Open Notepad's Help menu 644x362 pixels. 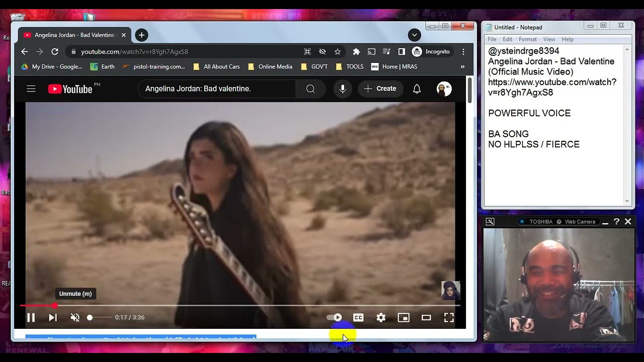568,39
